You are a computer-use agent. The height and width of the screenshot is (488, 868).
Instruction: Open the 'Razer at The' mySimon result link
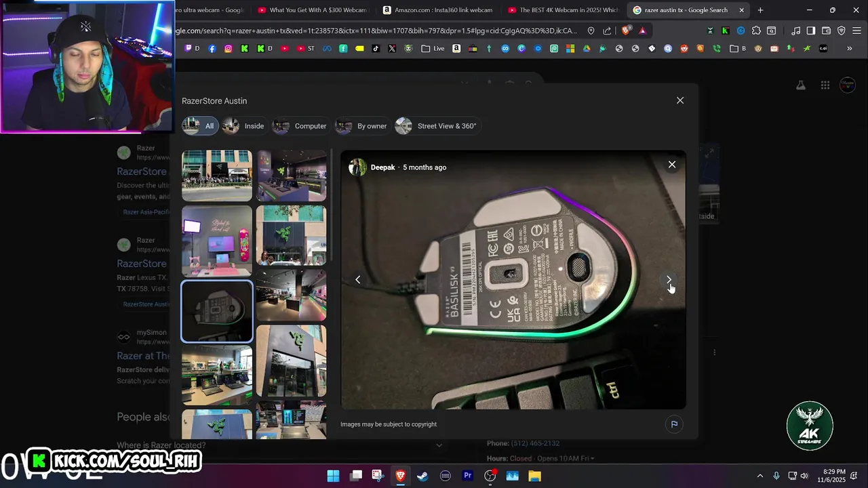point(144,356)
